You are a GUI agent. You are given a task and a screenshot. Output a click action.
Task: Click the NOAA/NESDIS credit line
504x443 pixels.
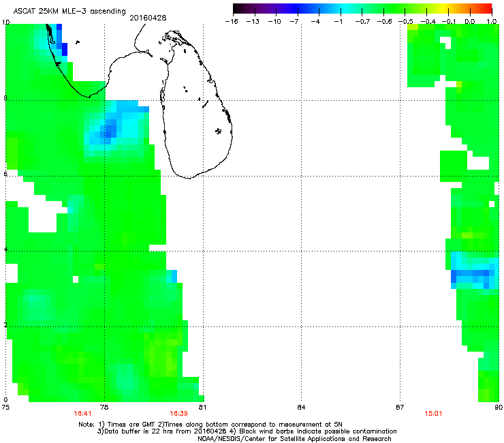pos(294,439)
